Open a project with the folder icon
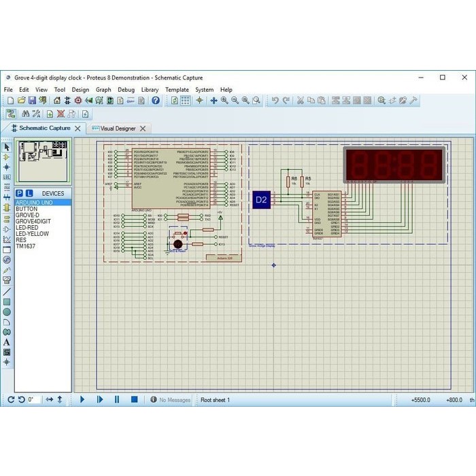This screenshot has width=476, height=476. click(x=21, y=101)
